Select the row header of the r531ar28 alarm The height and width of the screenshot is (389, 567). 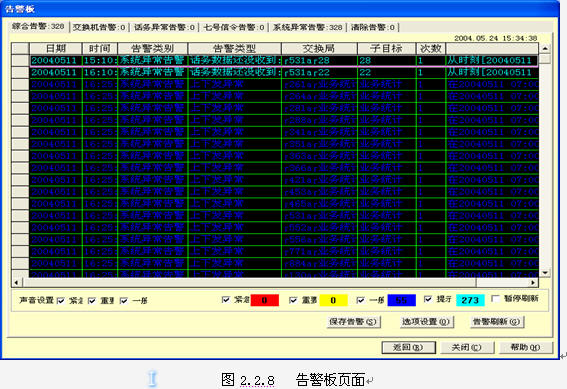pyautogui.click(x=20, y=60)
